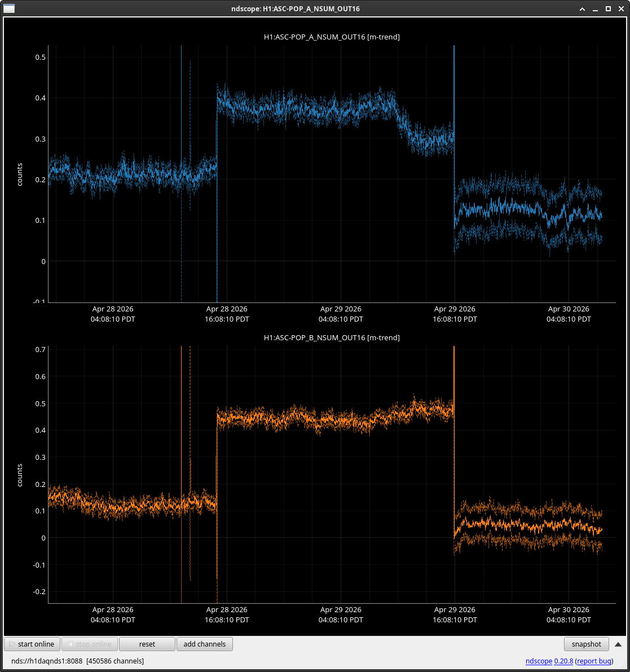Expand the control panel triangle arrow
The width and height of the screenshot is (630, 672).
[618, 644]
